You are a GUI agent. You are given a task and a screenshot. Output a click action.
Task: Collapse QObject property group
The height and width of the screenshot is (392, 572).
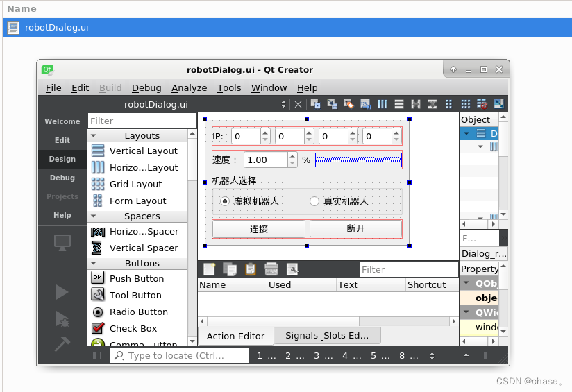click(x=466, y=283)
